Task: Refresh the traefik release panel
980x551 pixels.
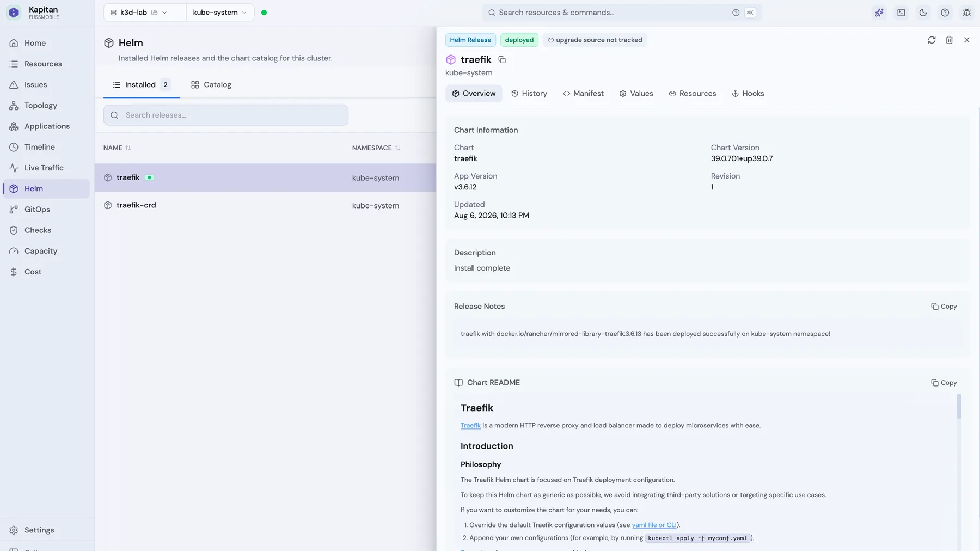Action: 932,40
